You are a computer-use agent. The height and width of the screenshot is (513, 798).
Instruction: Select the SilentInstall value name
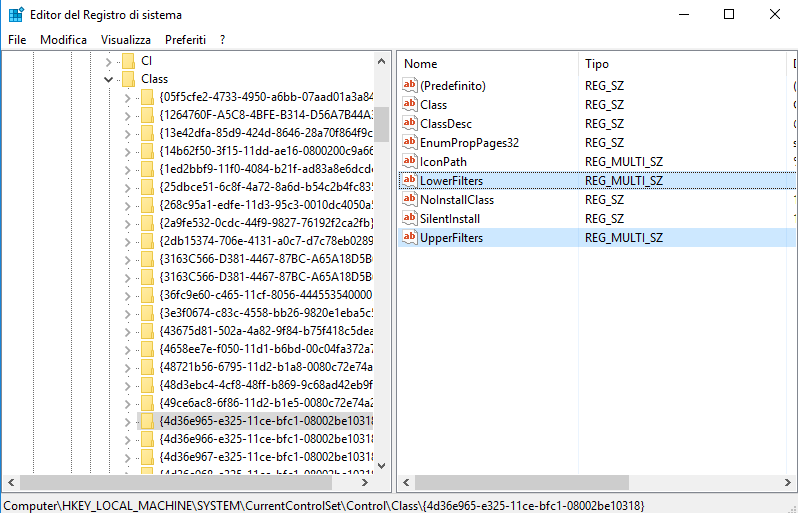450,219
